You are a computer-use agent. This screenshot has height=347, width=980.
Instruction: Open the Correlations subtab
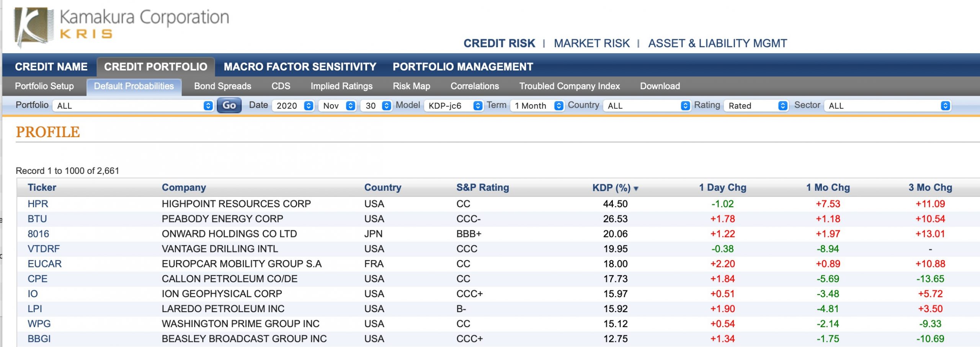point(475,86)
